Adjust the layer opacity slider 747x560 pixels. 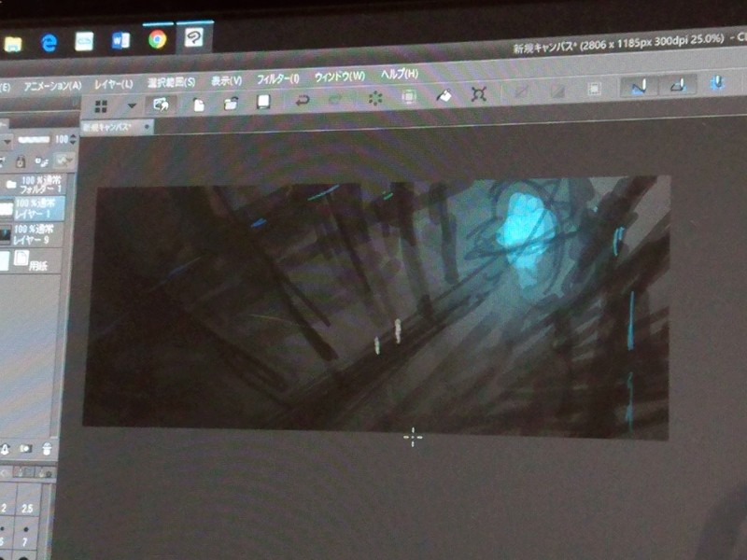34,139
